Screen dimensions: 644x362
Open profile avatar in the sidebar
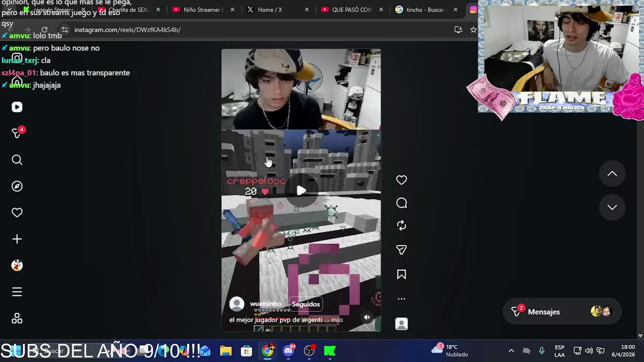[17, 265]
